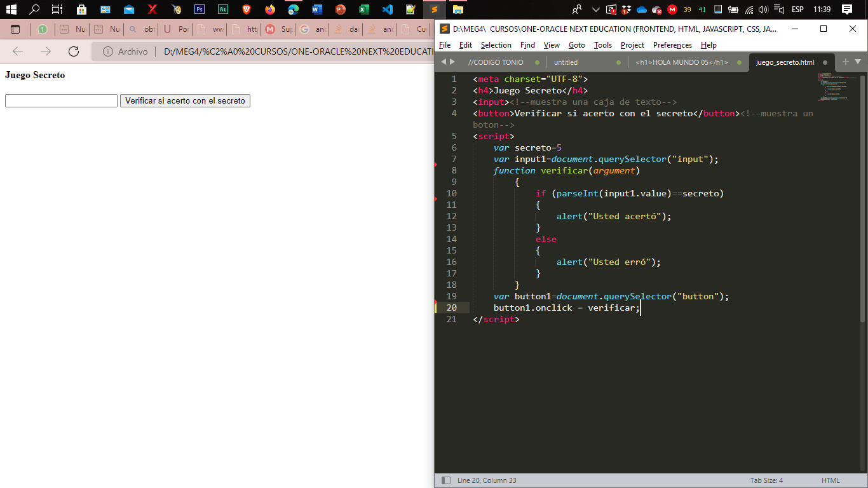Open the MEGA tray icon

(672, 10)
